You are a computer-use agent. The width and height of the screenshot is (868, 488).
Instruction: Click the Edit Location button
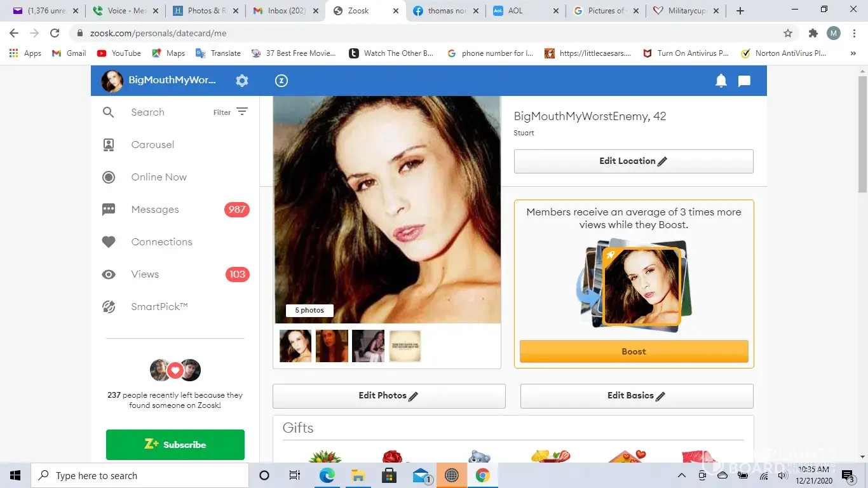point(633,161)
